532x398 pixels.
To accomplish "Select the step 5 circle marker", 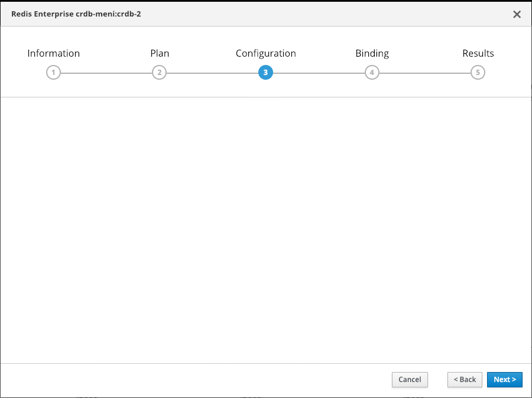I will point(478,73).
